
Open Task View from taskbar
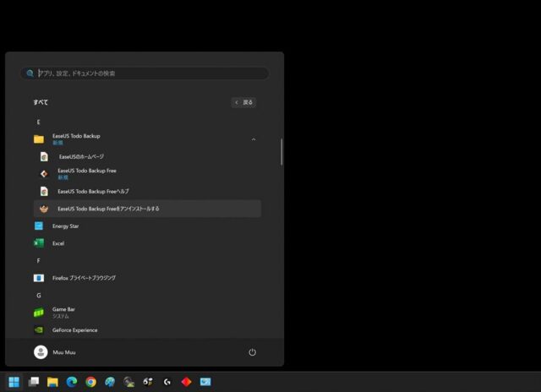pos(34,382)
